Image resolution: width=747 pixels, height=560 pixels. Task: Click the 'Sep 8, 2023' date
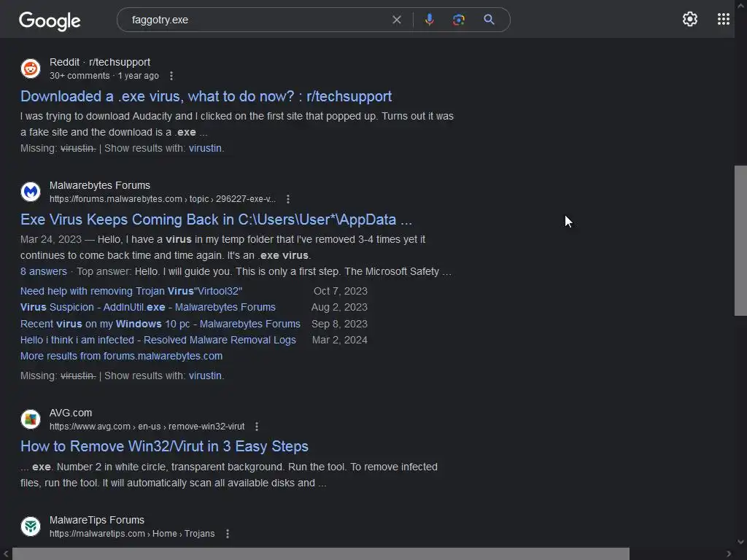pyautogui.click(x=339, y=324)
